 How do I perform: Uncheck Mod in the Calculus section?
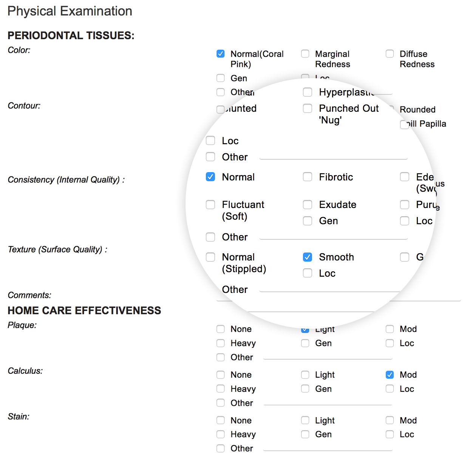click(390, 375)
